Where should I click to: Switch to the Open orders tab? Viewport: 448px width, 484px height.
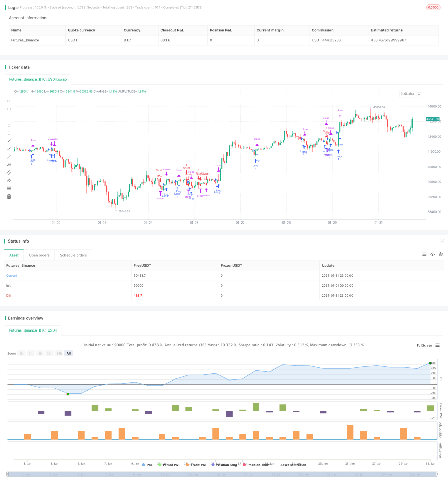click(x=39, y=255)
